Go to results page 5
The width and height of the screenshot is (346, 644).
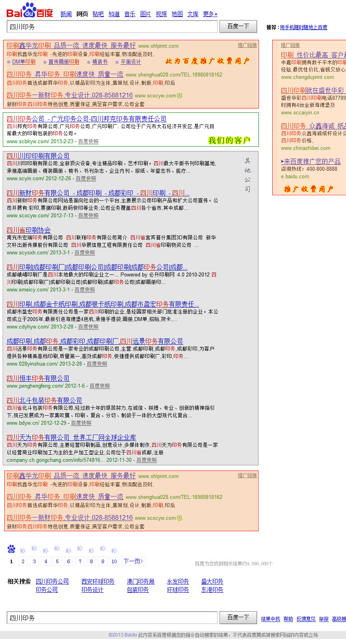tap(57, 561)
